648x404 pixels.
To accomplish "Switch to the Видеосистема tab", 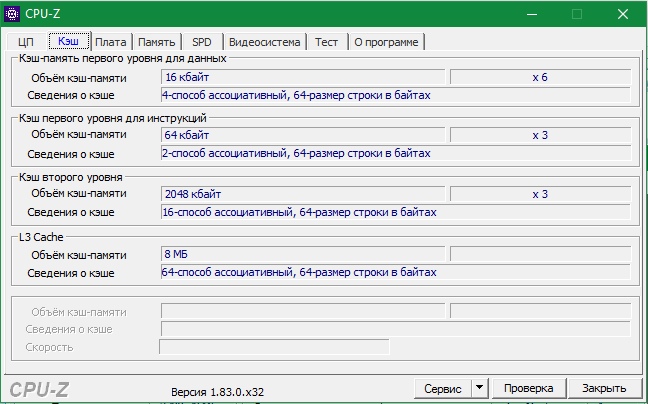I will click(x=262, y=41).
